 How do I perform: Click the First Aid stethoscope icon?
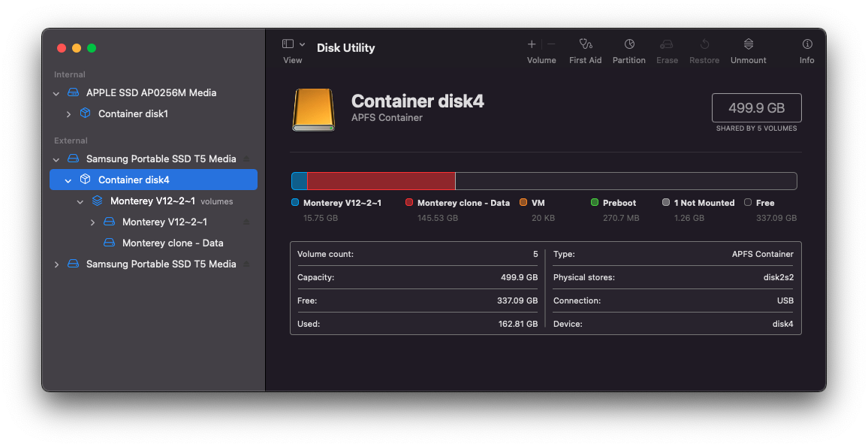586,44
